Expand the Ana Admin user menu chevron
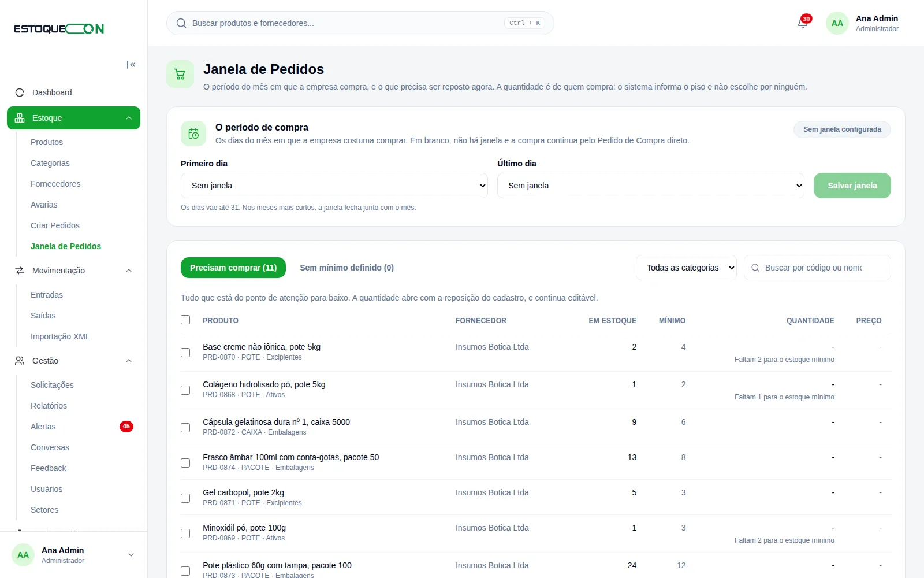The width and height of the screenshot is (924, 578). click(131, 555)
